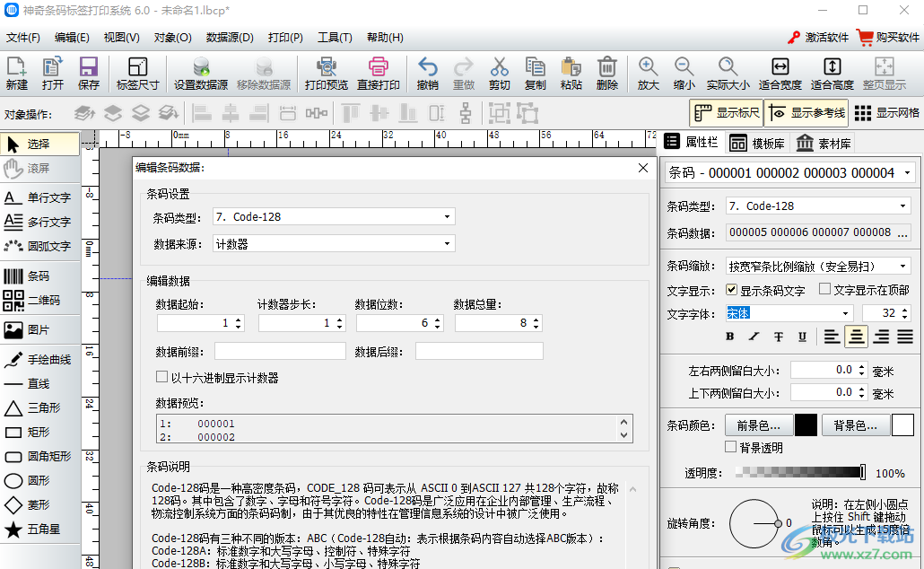Click the New (新建) toolbar icon
The width and height of the screenshot is (924, 569).
click(x=16, y=73)
